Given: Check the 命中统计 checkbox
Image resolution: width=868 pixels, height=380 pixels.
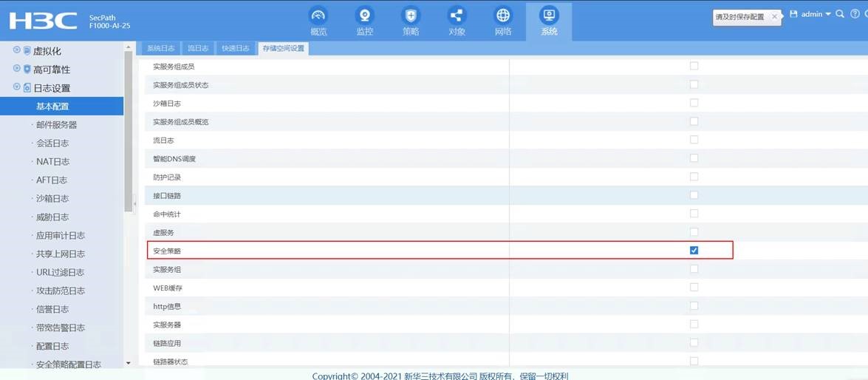Looking at the screenshot, I should click(x=694, y=213).
